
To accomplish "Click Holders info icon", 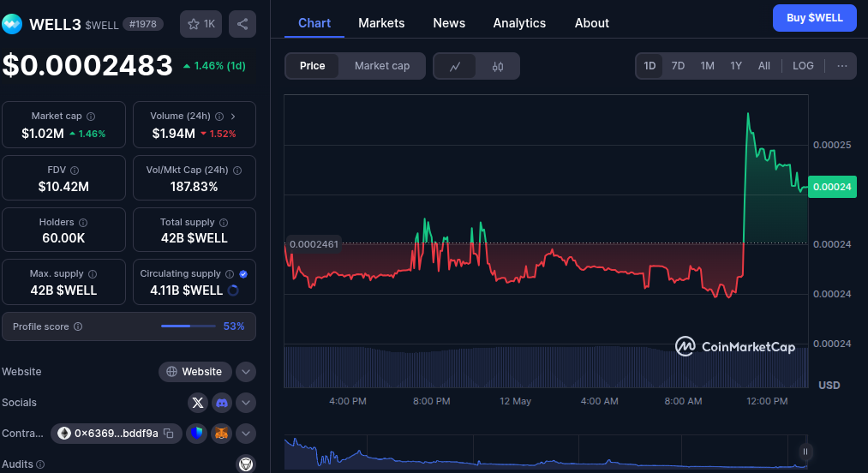I will 83,222.
